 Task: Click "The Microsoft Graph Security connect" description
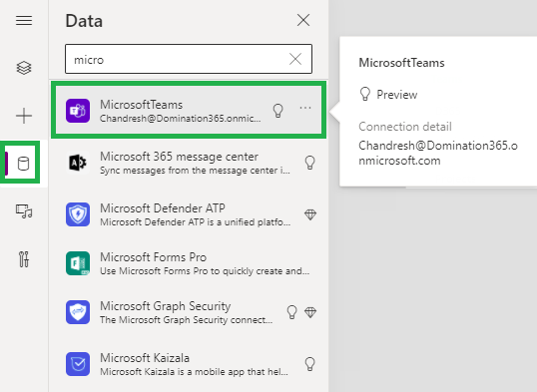[x=186, y=320]
